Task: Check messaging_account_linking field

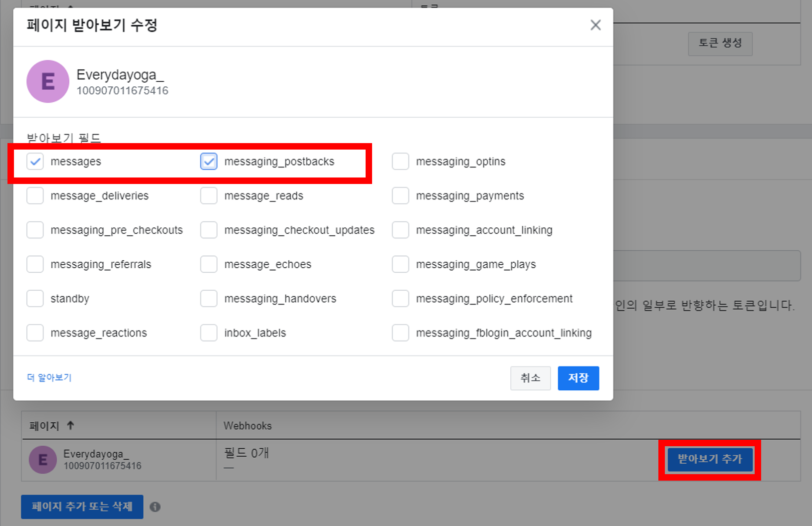Action: [400, 230]
